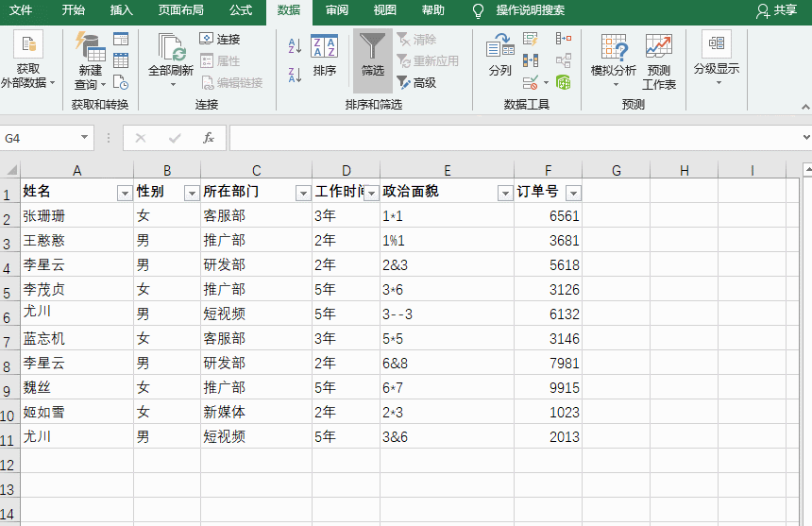This screenshot has width=812, height=526.
Task: Click the 分列 text-to-columns icon
Action: pos(499,46)
